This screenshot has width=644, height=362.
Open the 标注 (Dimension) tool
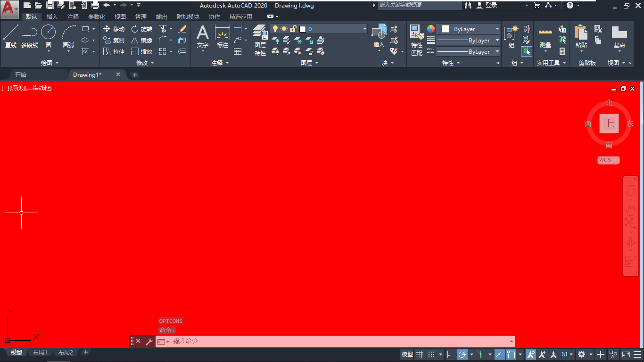click(223, 37)
